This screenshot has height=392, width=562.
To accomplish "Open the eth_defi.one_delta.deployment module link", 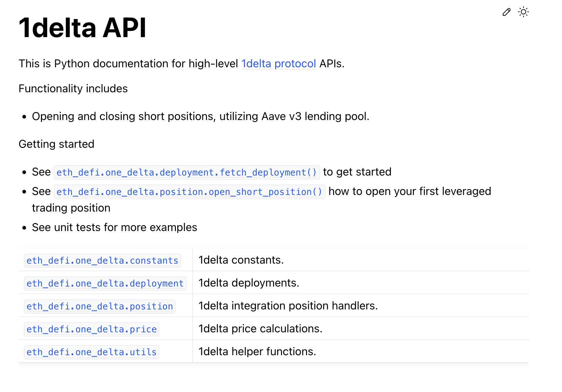I will 105,283.
